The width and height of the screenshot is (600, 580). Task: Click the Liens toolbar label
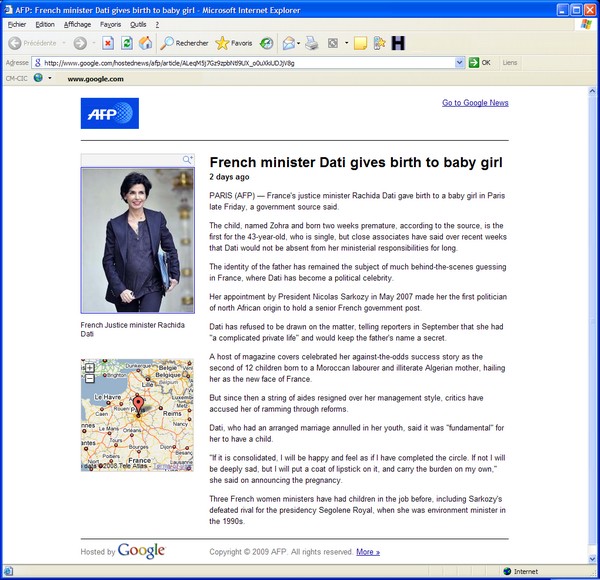[510, 63]
